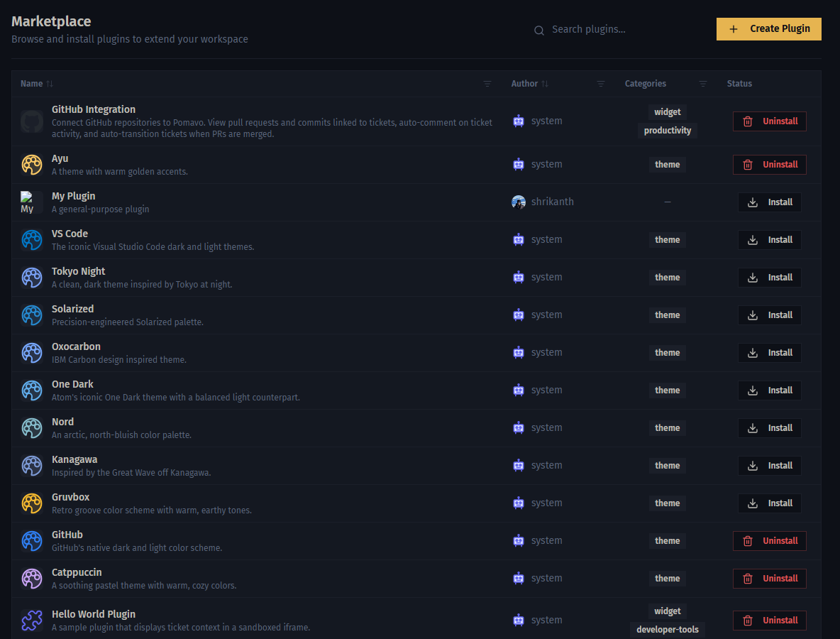Click the shrikanth author avatar
Screen dimensions: 840x639
[518, 202]
